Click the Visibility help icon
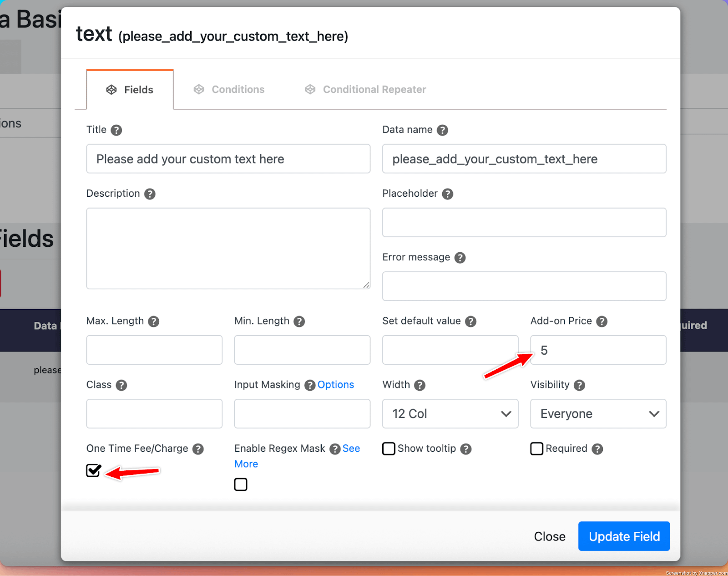 tap(579, 385)
